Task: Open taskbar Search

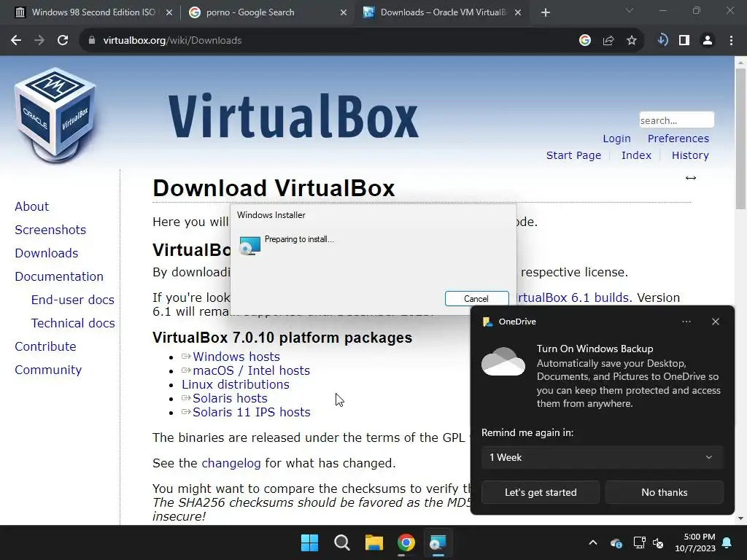Action: pyautogui.click(x=341, y=542)
